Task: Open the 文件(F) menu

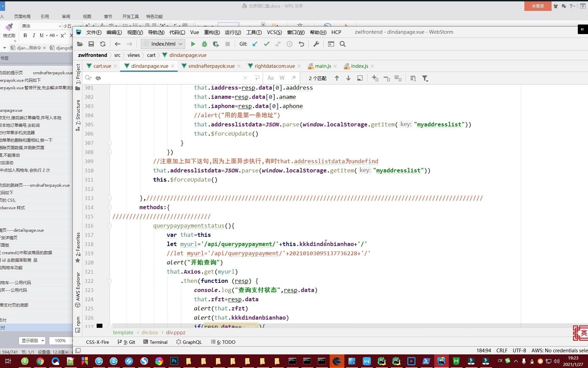Action: pyautogui.click(x=94, y=32)
